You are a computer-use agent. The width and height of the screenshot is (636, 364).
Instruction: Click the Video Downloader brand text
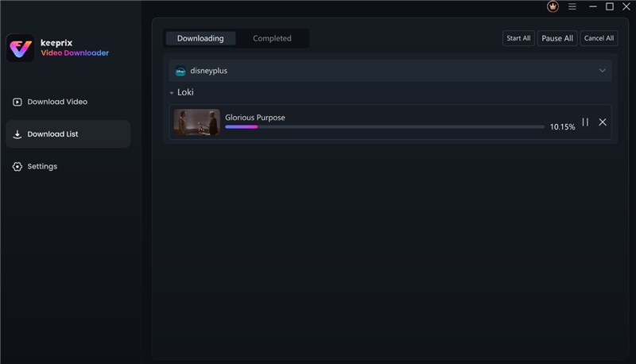75,52
